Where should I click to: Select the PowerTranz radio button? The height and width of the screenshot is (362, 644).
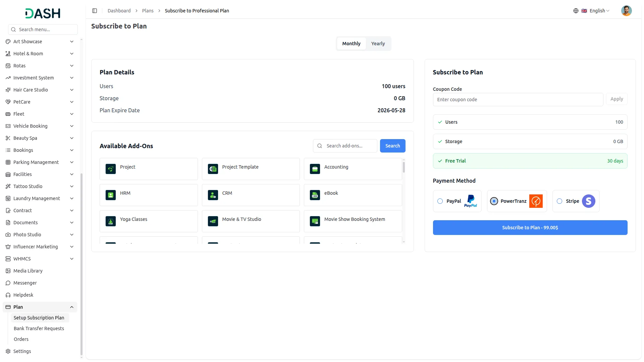494,201
